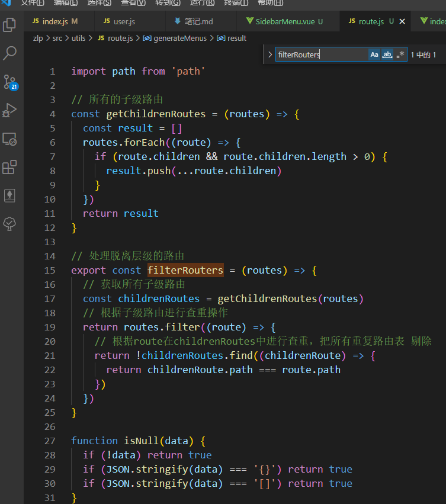Click the filterRouters find input field
The width and height of the screenshot is (446, 504).
click(x=320, y=54)
